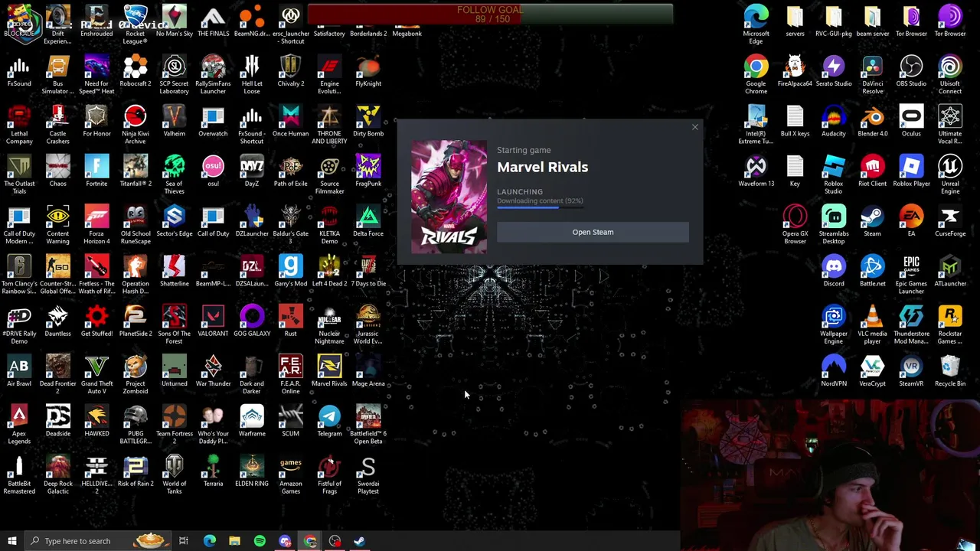Launch Grand Theft Auto V shortcut
The width and height of the screenshot is (980, 551).
click(x=96, y=374)
